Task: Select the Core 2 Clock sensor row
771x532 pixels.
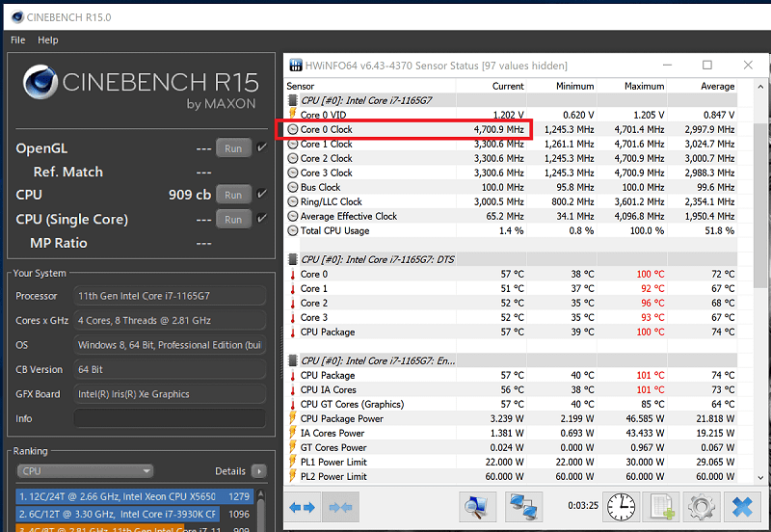Action: (x=511, y=158)
